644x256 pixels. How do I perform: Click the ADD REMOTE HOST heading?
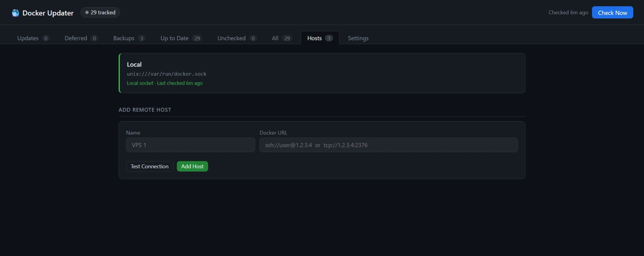coord(145,110)
